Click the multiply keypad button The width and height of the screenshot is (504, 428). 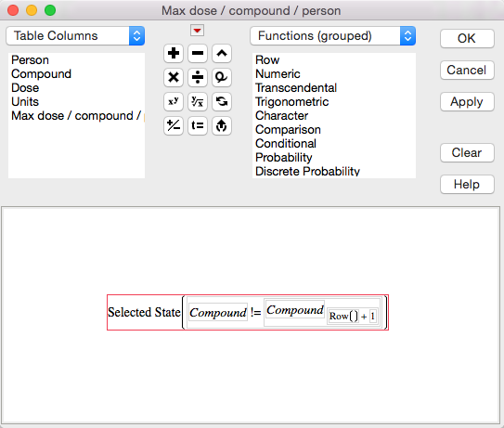coord(174,77)
